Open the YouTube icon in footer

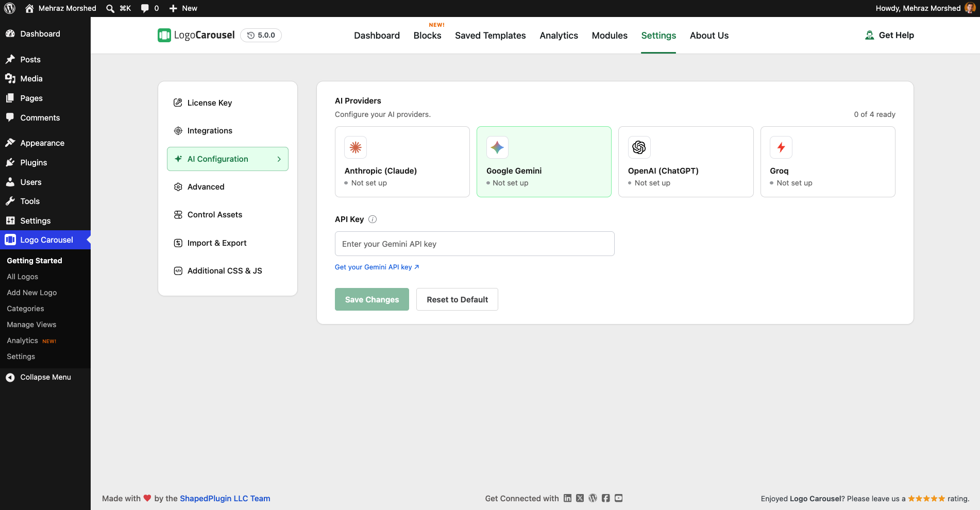pyautogui.click(x=619, y=498)
